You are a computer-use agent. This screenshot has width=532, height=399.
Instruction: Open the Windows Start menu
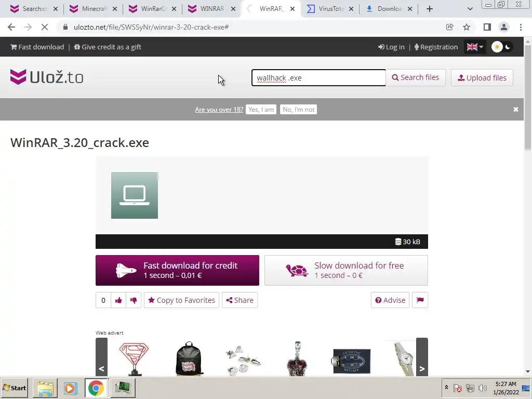(x=14, y=388)
